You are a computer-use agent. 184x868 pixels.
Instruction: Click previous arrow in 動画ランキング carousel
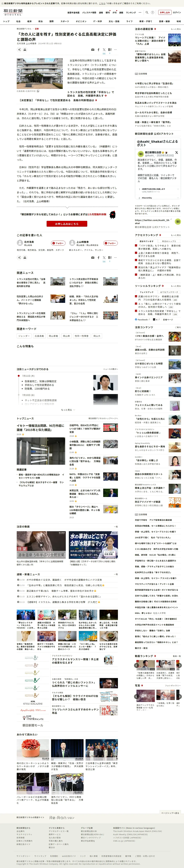pos(137,665)
